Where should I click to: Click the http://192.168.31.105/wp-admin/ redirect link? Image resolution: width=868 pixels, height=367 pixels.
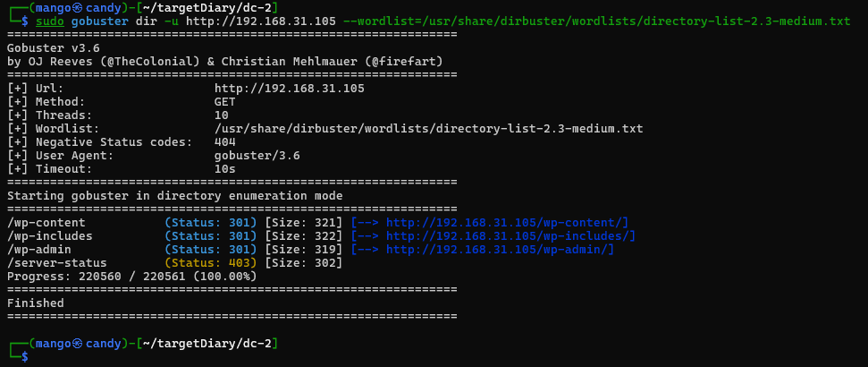pos(500,249)
